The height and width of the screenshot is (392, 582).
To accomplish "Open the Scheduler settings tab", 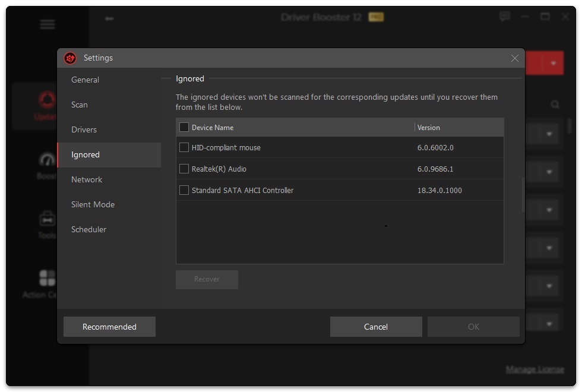I will (x=109, y=229).
